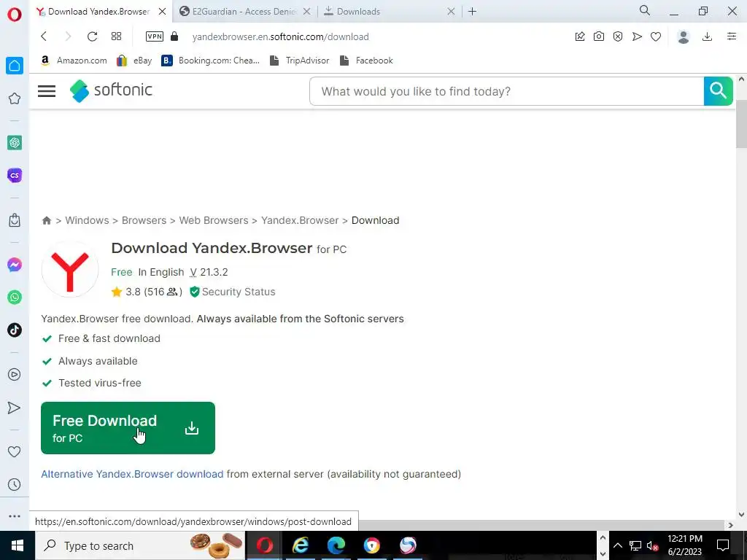Open the heart Pinboards icon in the sidebar

pyautogui.click(x=15, y=451)
